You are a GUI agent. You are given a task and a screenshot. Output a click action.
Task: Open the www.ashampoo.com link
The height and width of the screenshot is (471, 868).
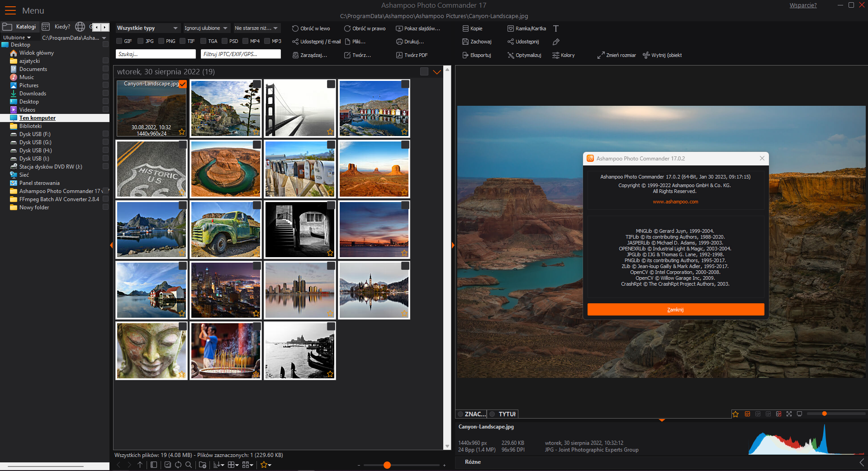click(x=675, y=202)
